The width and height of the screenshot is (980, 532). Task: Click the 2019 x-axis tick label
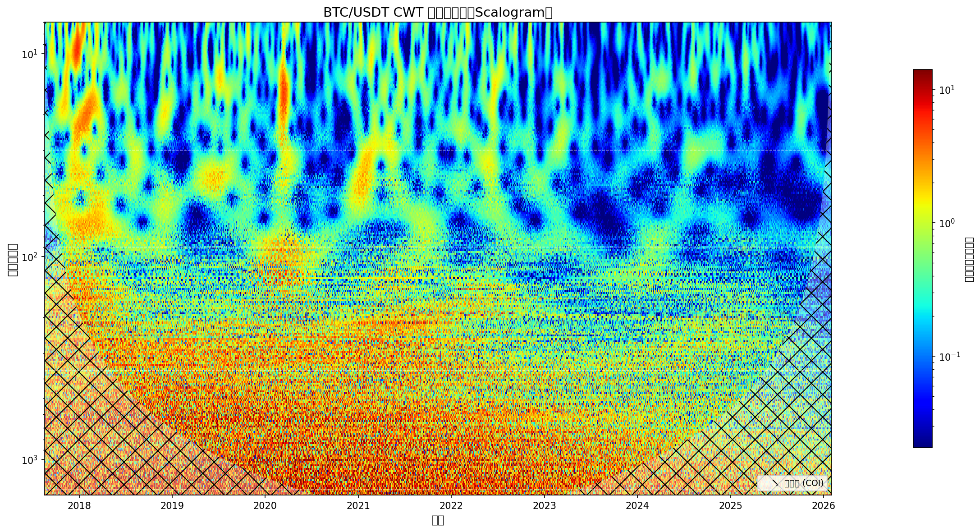172,506
